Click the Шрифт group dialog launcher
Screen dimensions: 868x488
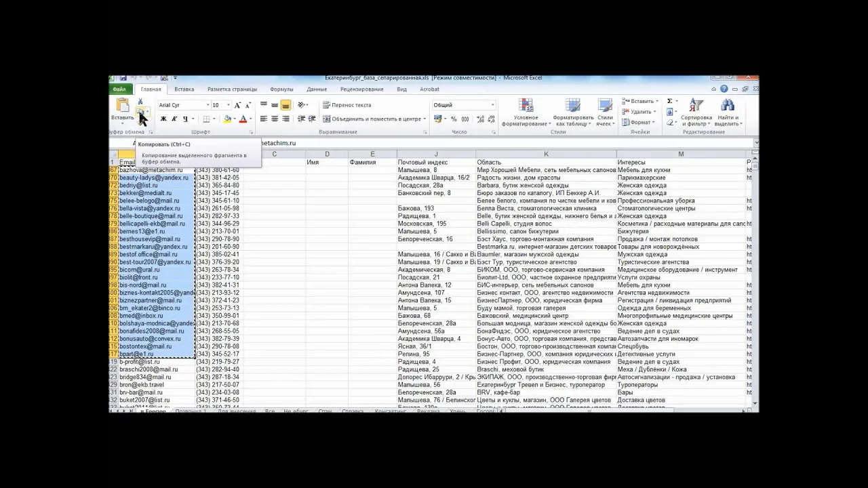point(252,132)
